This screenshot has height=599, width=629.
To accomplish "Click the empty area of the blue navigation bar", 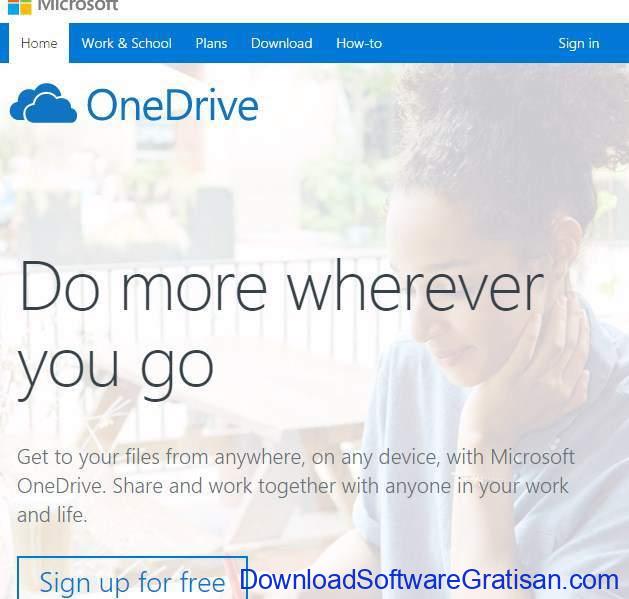I will (469, 43).
